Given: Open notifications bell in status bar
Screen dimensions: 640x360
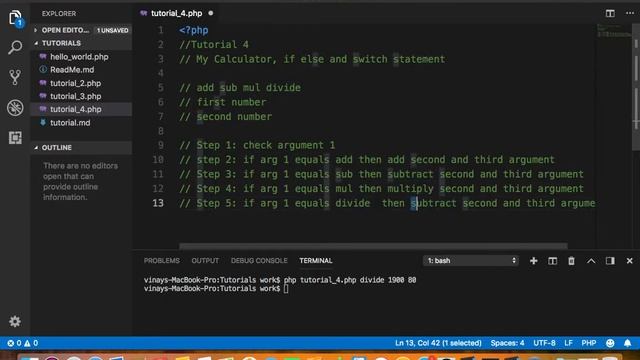Looking at the screenshot, I should [x=627, y=343].
